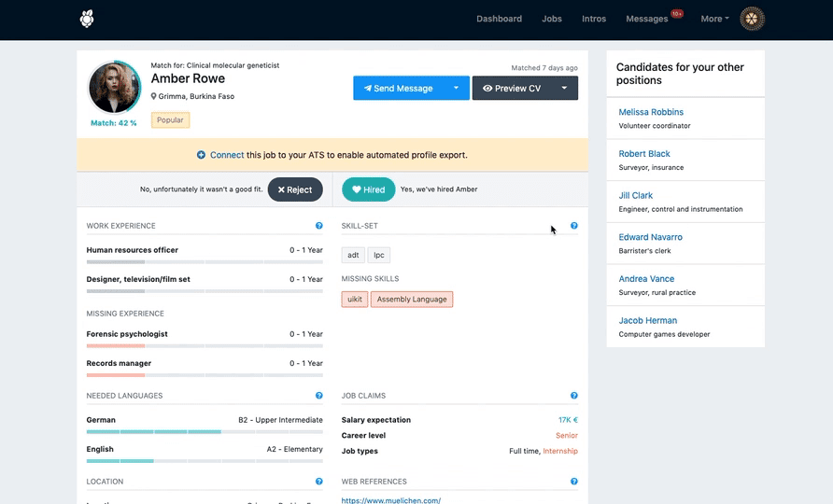Click the Popular tag
The width and height of the screenshot is (833, 504).
(x=170, y=120)
